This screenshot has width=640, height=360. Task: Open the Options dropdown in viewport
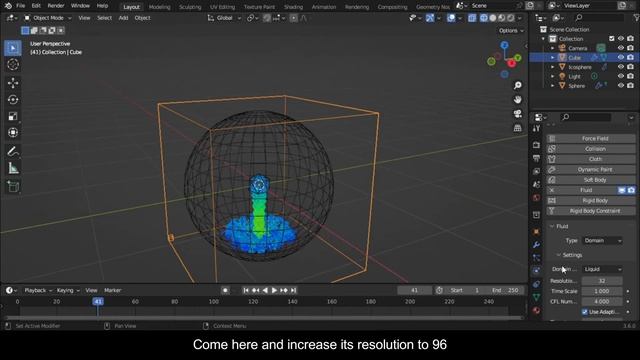click(511, 31)
